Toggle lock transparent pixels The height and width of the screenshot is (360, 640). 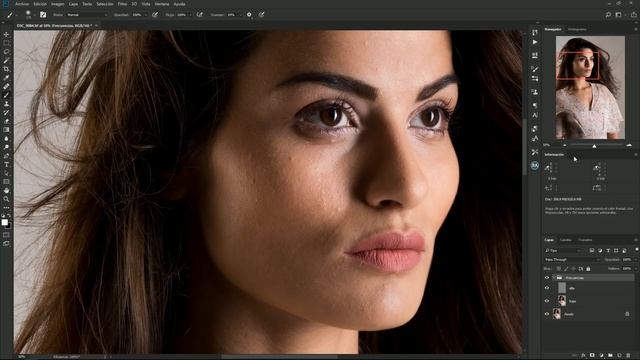[559, 269]
